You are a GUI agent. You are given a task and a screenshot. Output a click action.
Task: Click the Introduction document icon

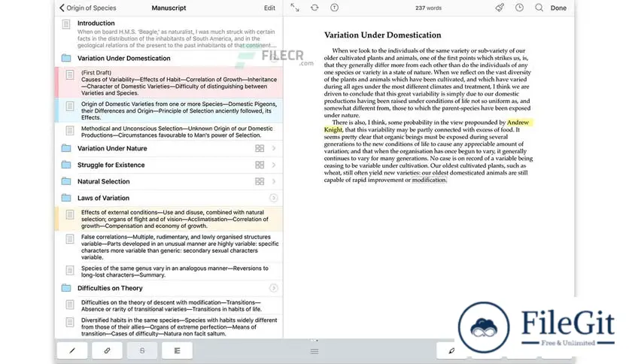coord(66,24)
